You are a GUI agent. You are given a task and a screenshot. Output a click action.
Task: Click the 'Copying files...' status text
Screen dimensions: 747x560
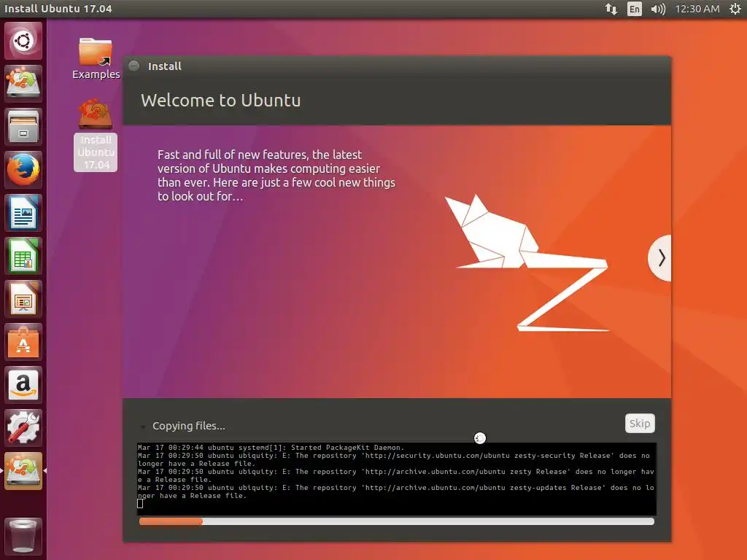tap(189, 426)
